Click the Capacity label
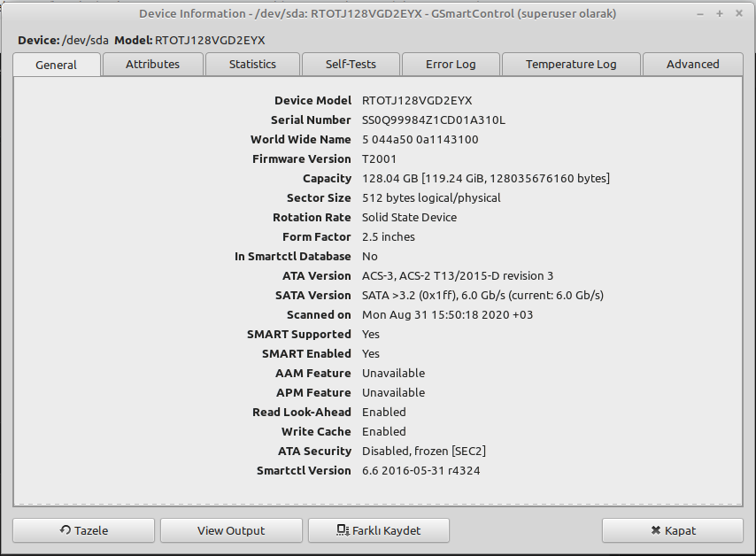756x556 pixels. click(327, 179)
